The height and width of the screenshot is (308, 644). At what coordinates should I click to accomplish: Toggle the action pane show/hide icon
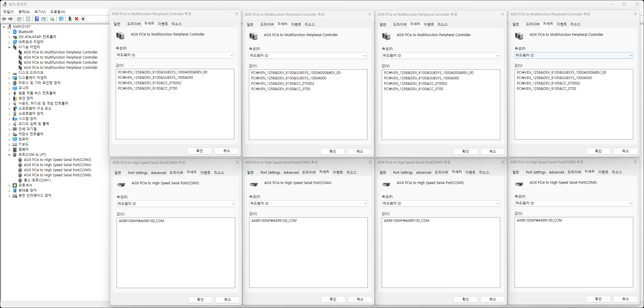point(44,19)
